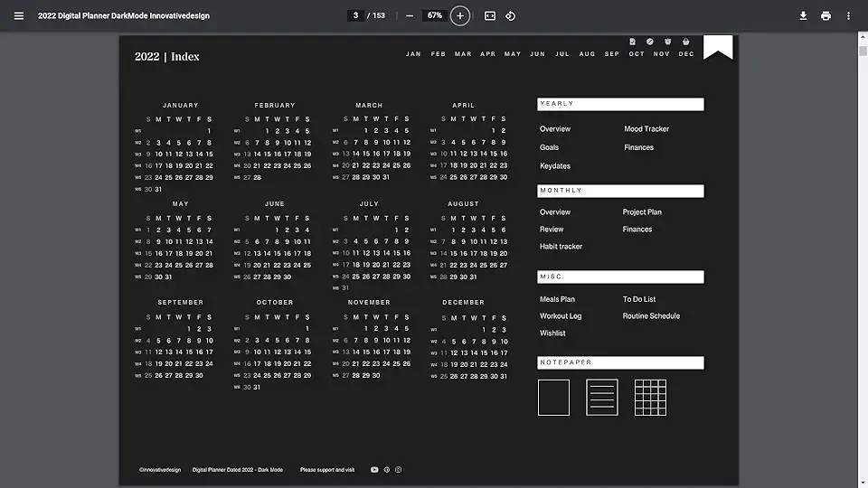Viewport: 868px width, 488px height.
Task: Download the PDF file
Action: [803, 15]
